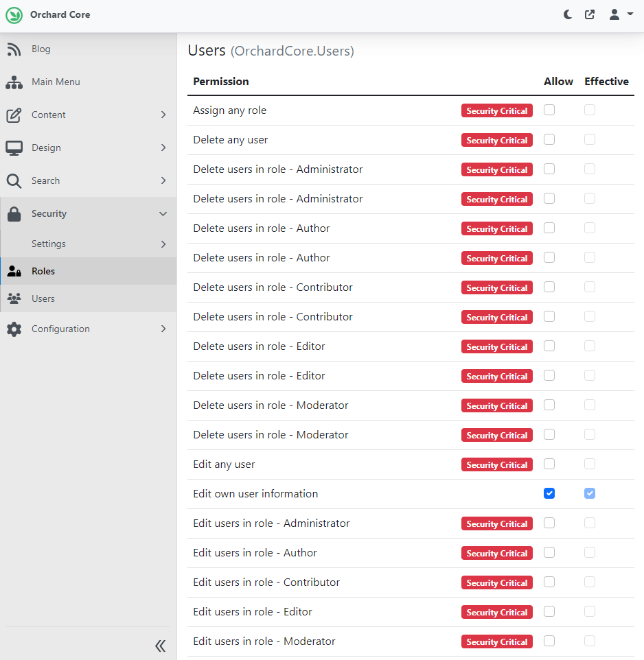Click the Configuration gear icon
Image resolution: width=644 pixels, height=660 pixels.
pos(14,329)
